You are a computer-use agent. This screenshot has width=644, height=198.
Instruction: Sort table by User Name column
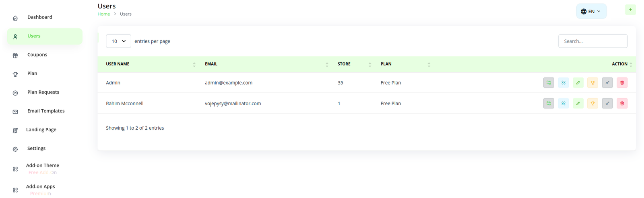[x=118, y=64]
